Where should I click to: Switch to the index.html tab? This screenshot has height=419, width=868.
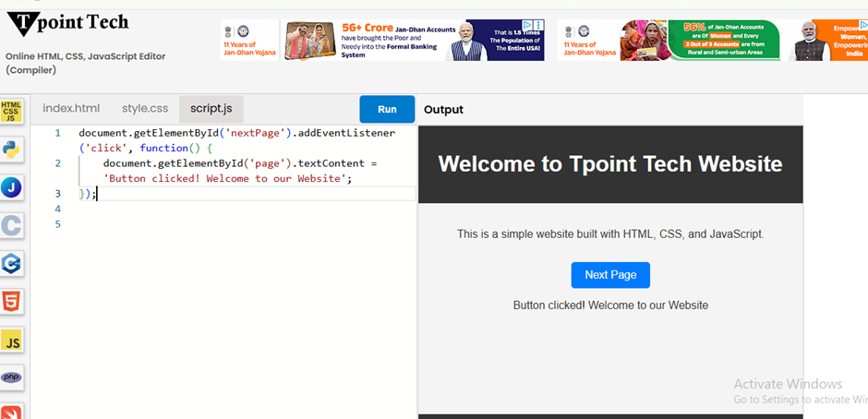click(71, 109)
